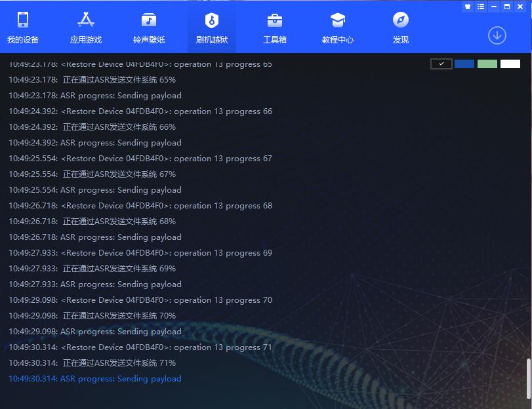This screenshot has height=409, width=532.
Task: Select the white log color swatch
Action: (510, 64)
